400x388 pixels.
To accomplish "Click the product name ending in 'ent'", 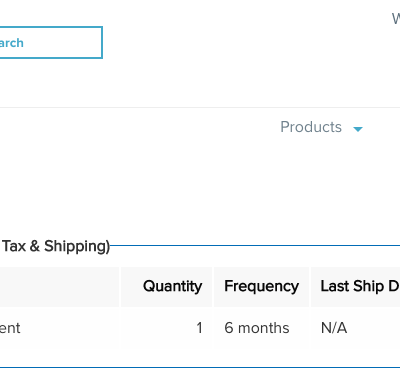I will click(10, 328).
